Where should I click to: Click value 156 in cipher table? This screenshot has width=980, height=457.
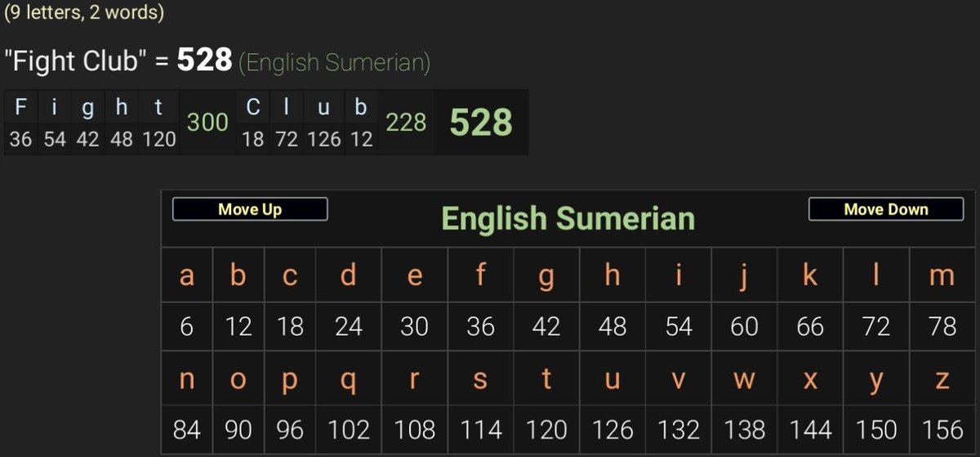(x=942, y=430)
